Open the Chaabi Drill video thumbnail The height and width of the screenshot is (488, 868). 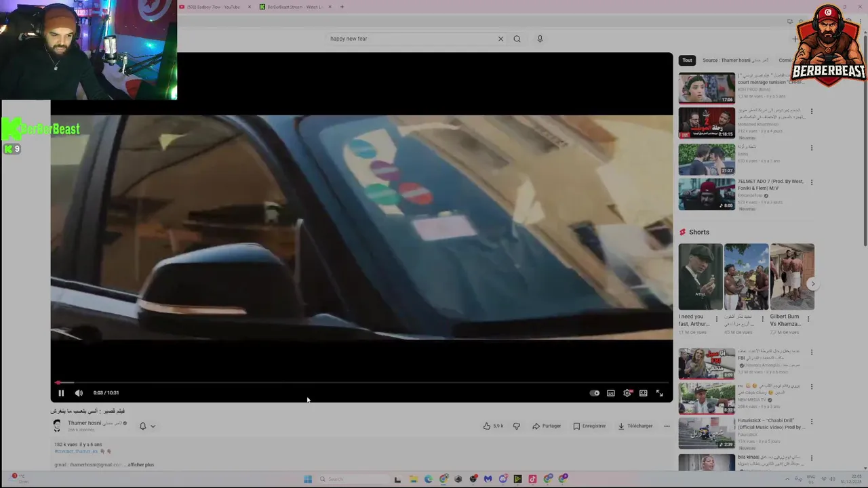(x=707, y=434)
